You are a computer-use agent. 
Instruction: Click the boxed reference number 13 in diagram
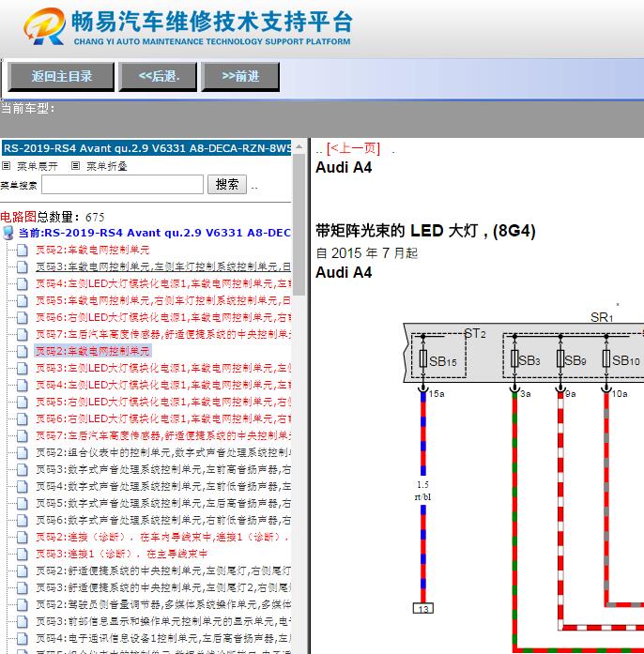coord(422,609)
